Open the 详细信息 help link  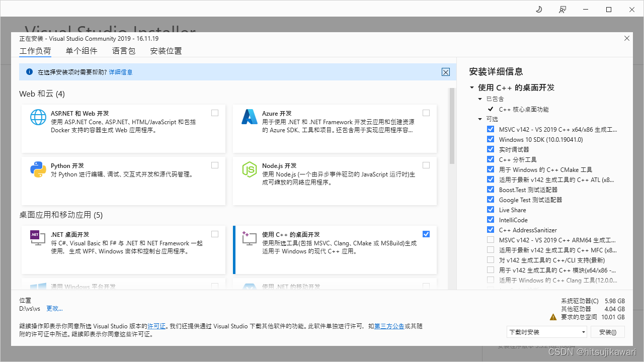[121, 72]
